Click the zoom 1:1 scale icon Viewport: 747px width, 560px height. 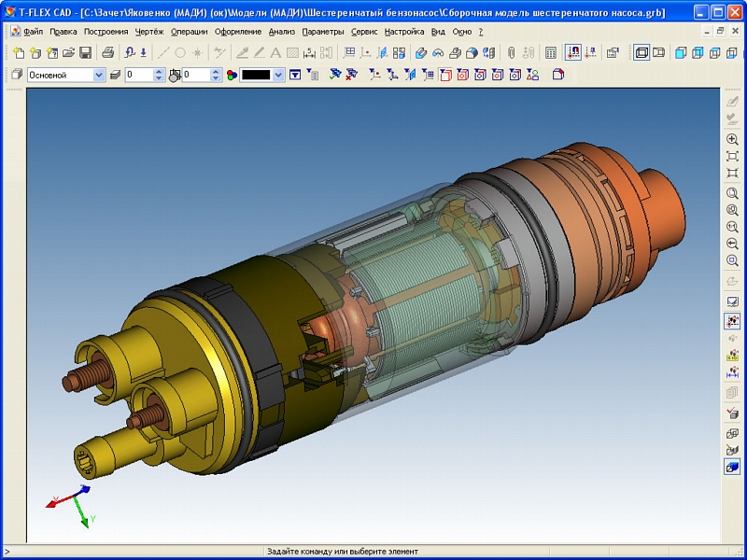tap(732, 227)
